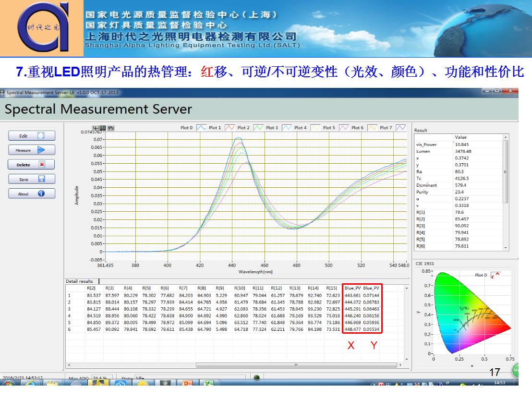The image size is (532, 399).
Task: Click the first Blue_PV column header
Action: [352, 288]
